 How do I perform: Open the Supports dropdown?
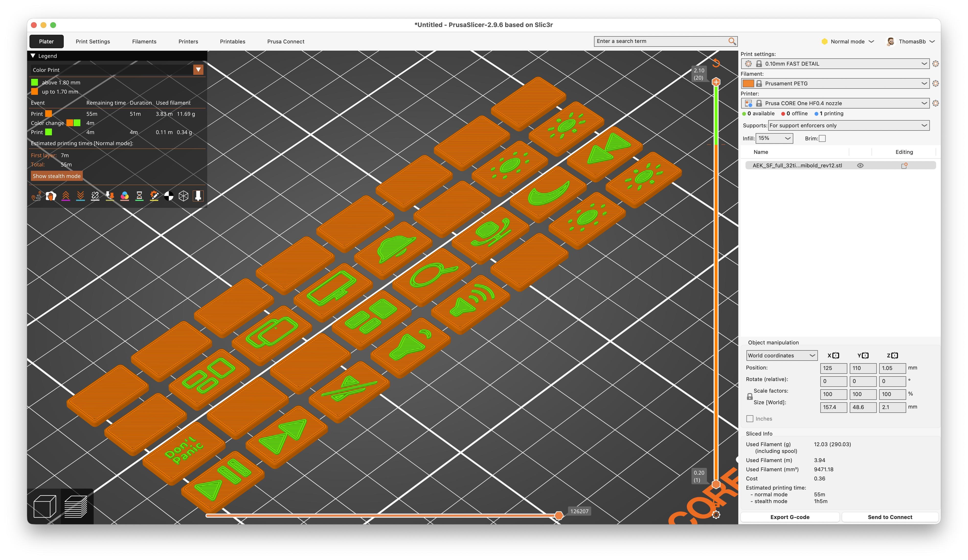click(x=849, y=125)
